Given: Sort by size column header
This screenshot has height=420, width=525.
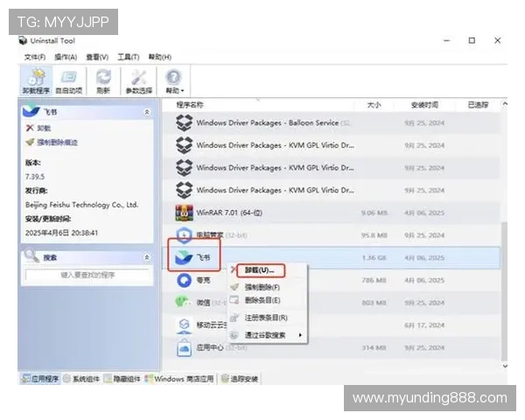Looking at the screenshot, I should (374, 105).
